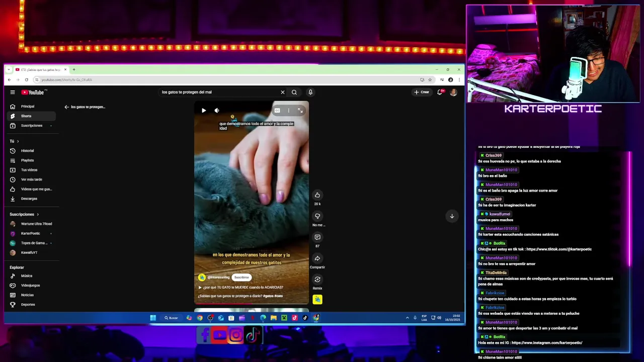Click the Remix icon
This screenshot has height=362, width=644.
tap(317, 280)
